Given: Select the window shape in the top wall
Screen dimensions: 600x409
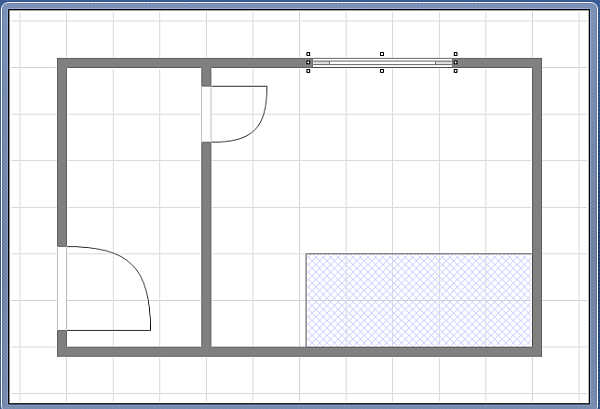Looking at the screenshot, I should pos(382,63).
